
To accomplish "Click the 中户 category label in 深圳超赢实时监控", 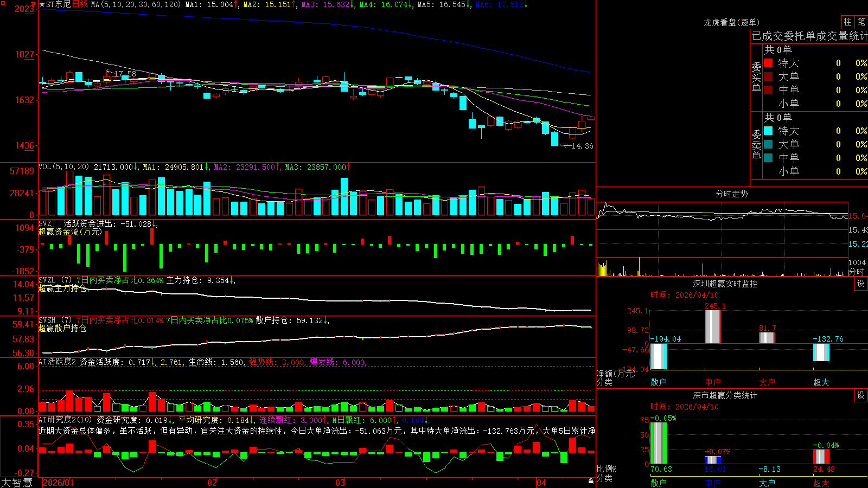I will [713, 382].
